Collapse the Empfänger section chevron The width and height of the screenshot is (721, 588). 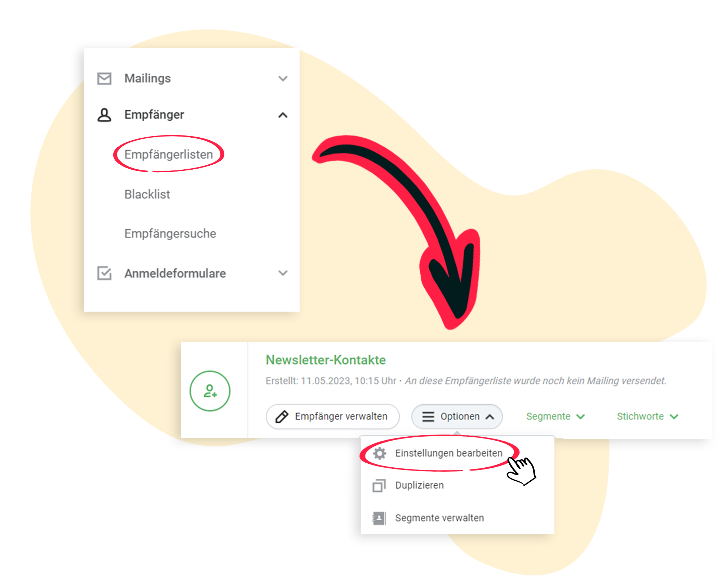click(283, 115)
